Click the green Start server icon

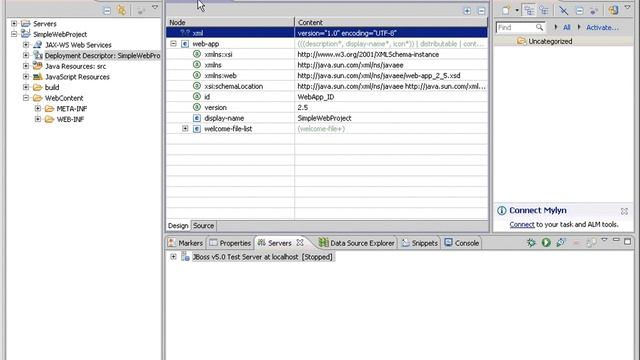[x=546, y=243]
